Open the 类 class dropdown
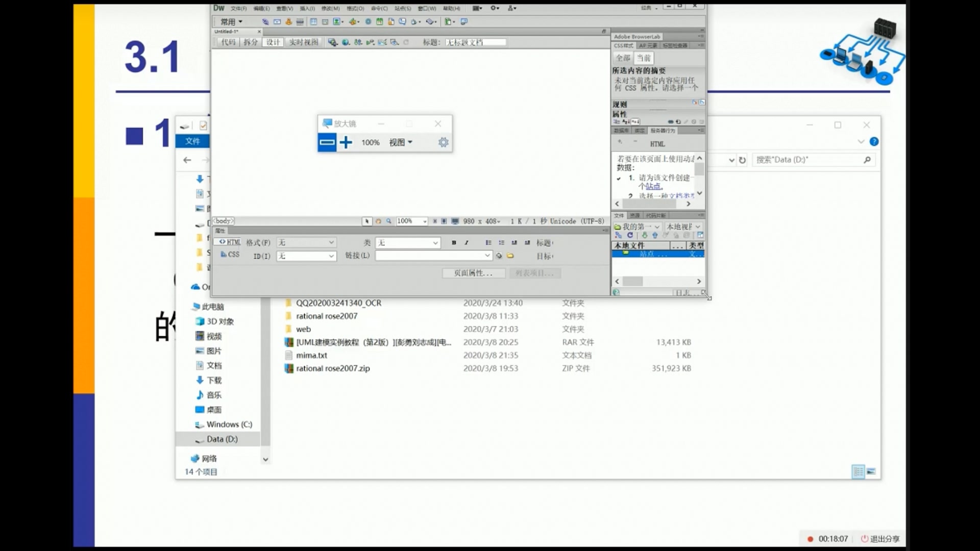Viewport: 980px width, 551px height. [407, 243]
